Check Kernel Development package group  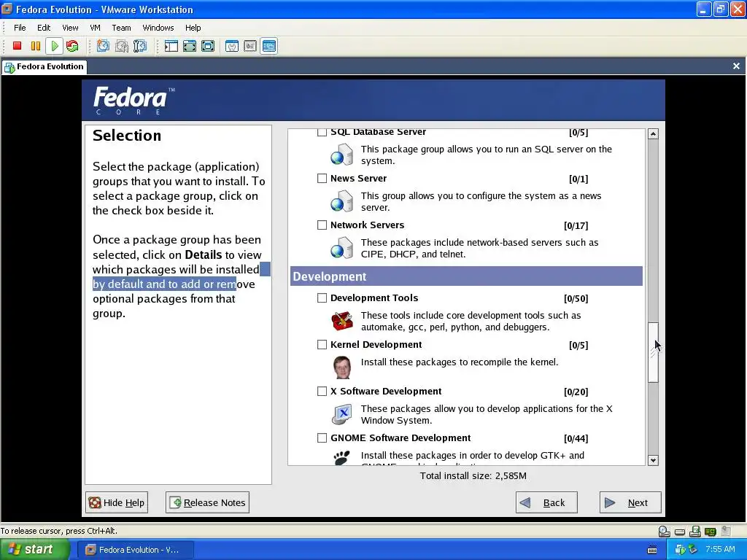(x=322, y=344)
